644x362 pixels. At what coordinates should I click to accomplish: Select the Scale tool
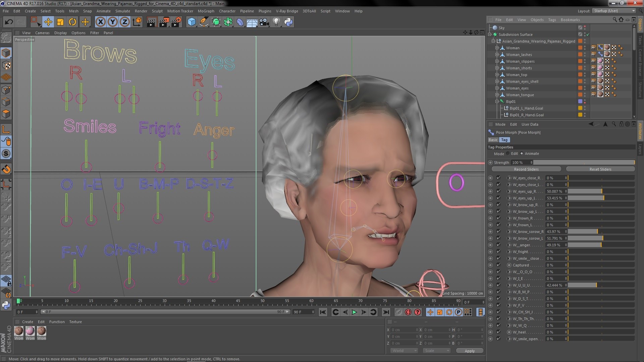click(x=60, y=22)
